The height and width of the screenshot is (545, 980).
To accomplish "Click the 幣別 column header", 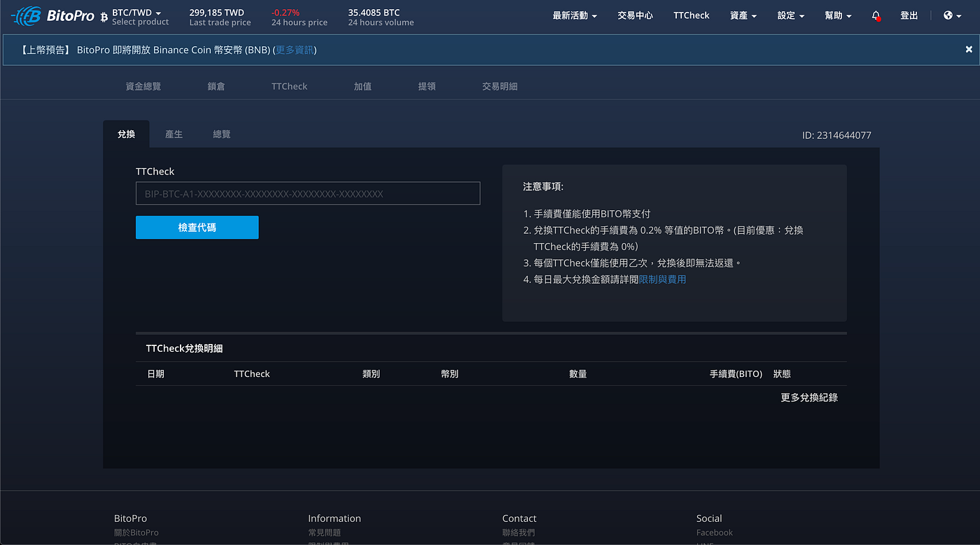I will click(x=450, y=374).
